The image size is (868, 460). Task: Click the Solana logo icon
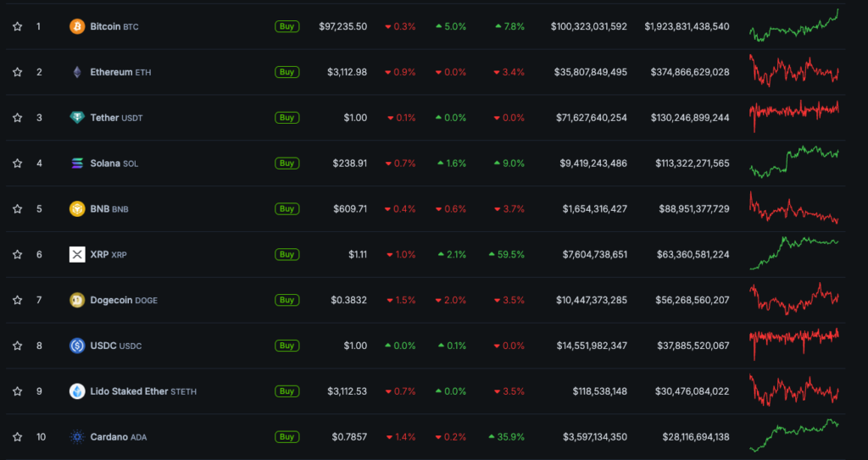(77, 163)
